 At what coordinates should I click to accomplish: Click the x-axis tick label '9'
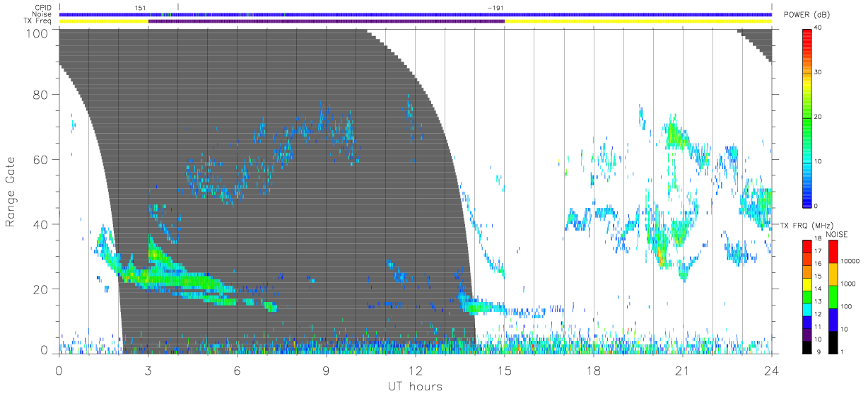click(326, 371)
